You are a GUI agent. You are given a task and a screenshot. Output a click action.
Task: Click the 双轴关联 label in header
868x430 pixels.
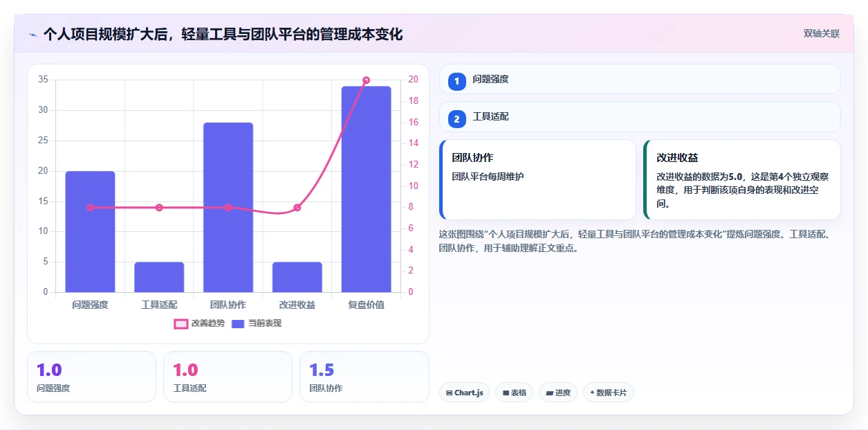(x=822, y=34)
